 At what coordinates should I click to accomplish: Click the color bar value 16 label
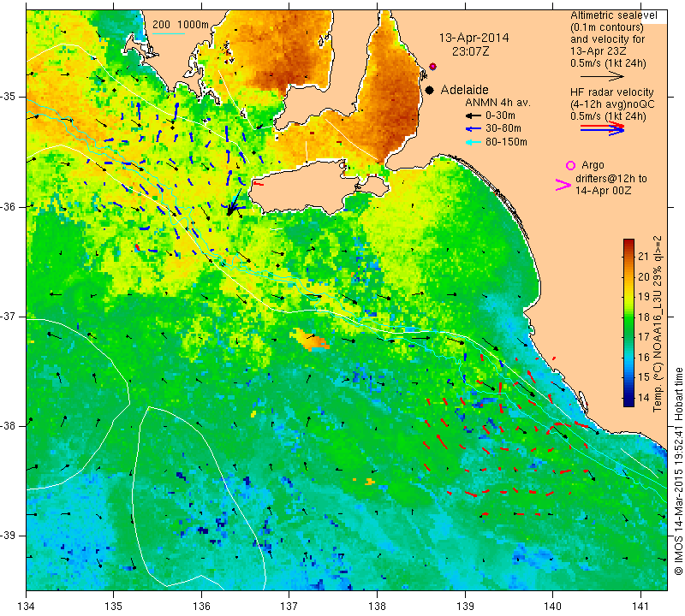point(644,357)
